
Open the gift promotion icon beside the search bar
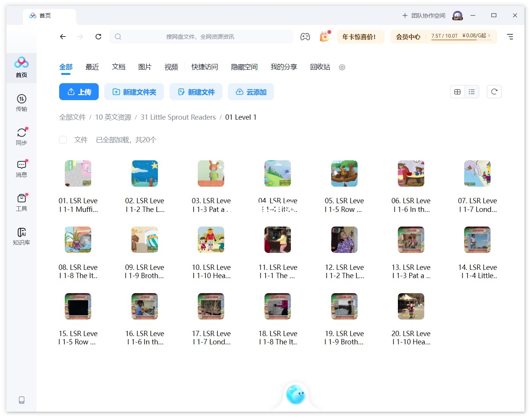(324, 37)
